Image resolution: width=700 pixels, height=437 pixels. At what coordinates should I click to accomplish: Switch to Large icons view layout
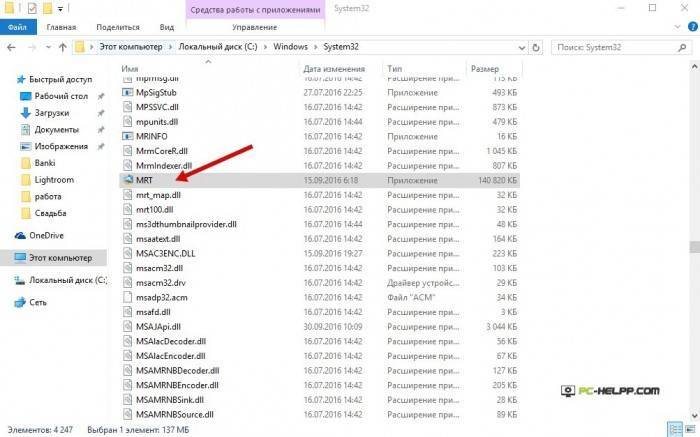coord(689,429)
